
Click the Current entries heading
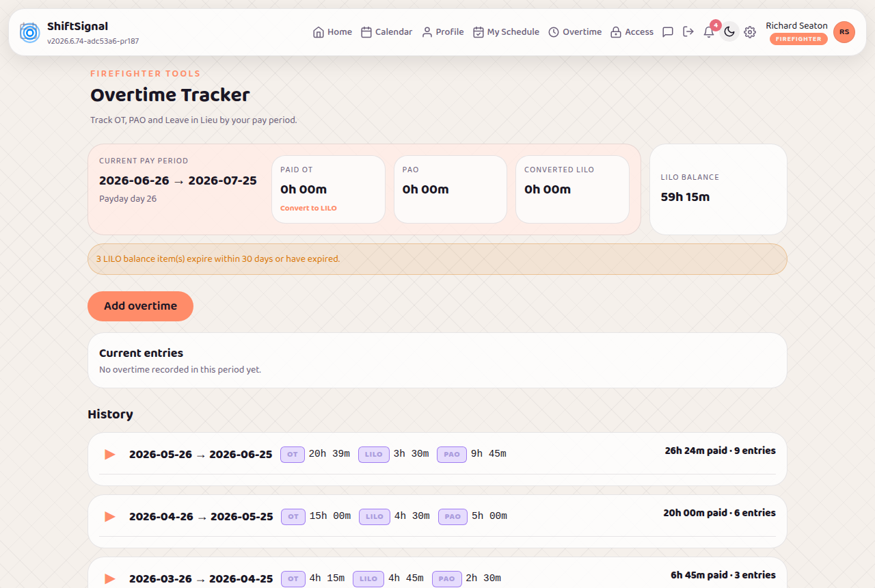click(141, 353)
